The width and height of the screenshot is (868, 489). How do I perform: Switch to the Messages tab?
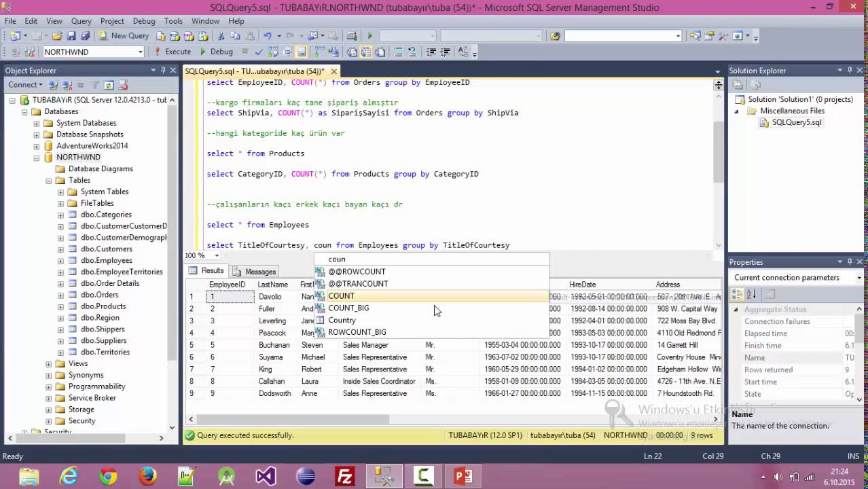coord(254,271)
